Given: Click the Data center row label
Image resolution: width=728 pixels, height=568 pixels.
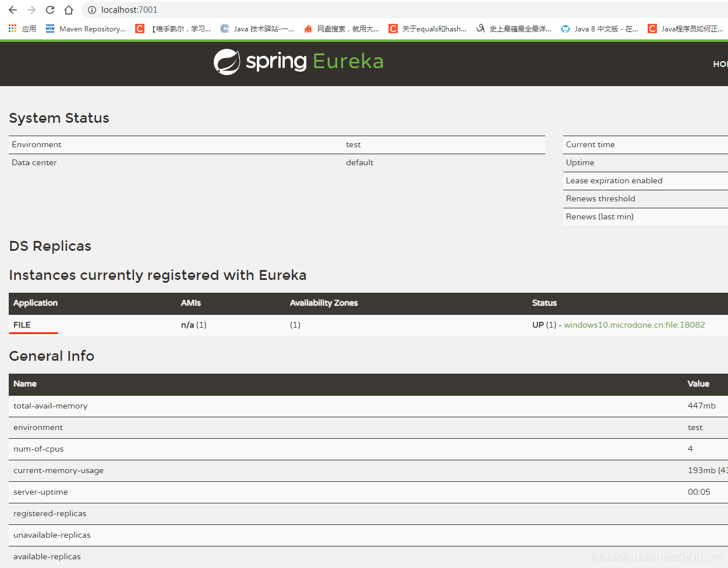Looking at the screenshot, I should (x=34, y=162).
